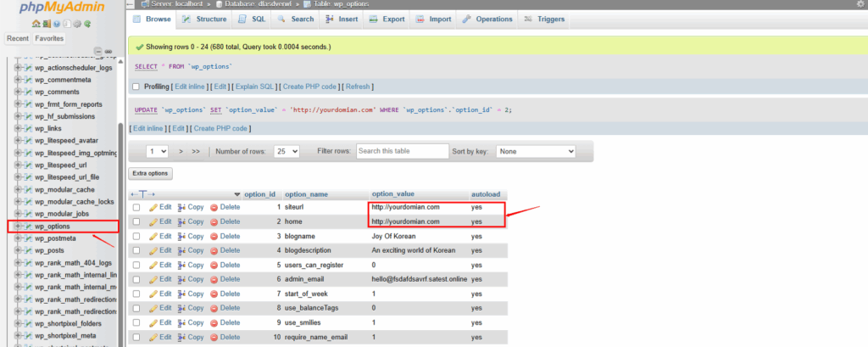Image resolution: width=868 pixels, height=347 pixels.
Task: Open the Recent tables button
Action: click(18, 38)
